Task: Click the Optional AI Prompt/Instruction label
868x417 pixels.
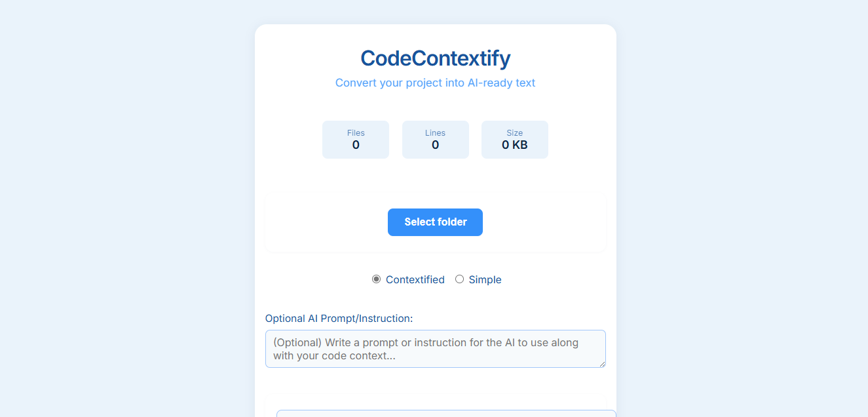Action: 339,319
